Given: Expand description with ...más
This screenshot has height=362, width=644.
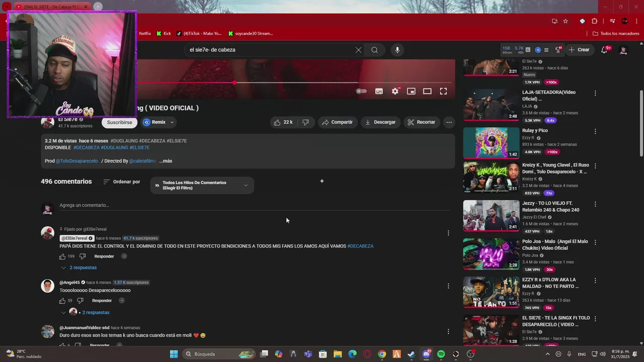Looking at the screenshot, I should [x=166, y=161].
